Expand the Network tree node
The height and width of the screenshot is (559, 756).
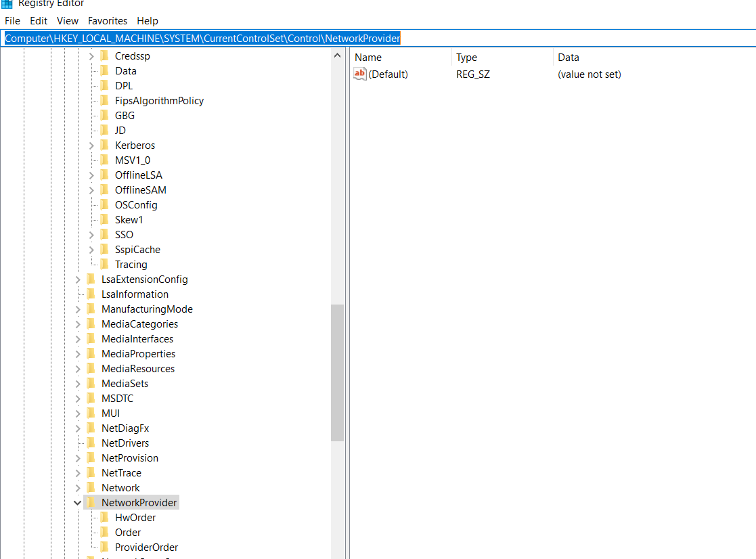tap(76, 487)
